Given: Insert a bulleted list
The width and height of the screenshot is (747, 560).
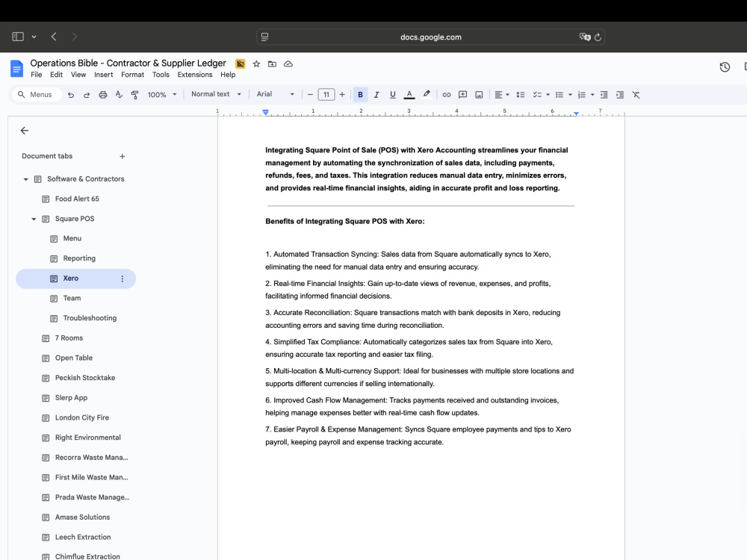Looking at the screenshot, I should (560, 95).
